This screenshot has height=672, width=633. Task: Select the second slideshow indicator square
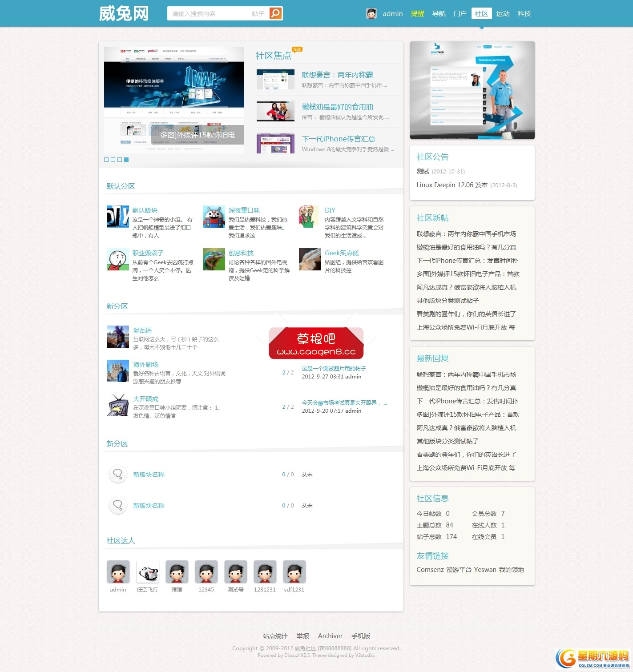click(x=113, y=160)
